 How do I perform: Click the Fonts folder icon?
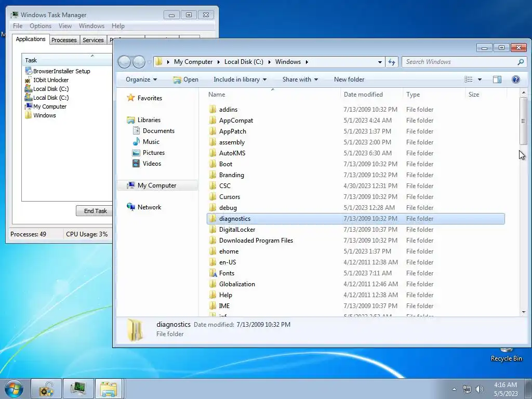click(212, 273)
